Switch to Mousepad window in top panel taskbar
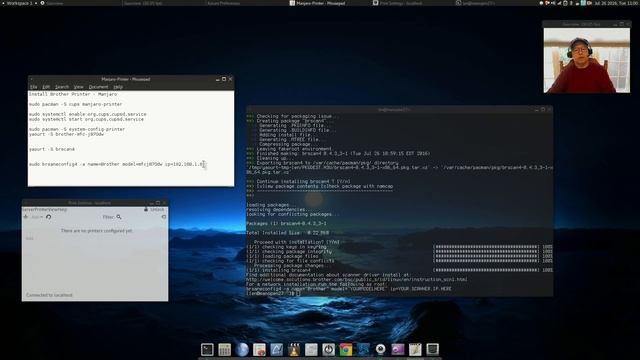Screen dimensions: 640x360 point(318,3)
